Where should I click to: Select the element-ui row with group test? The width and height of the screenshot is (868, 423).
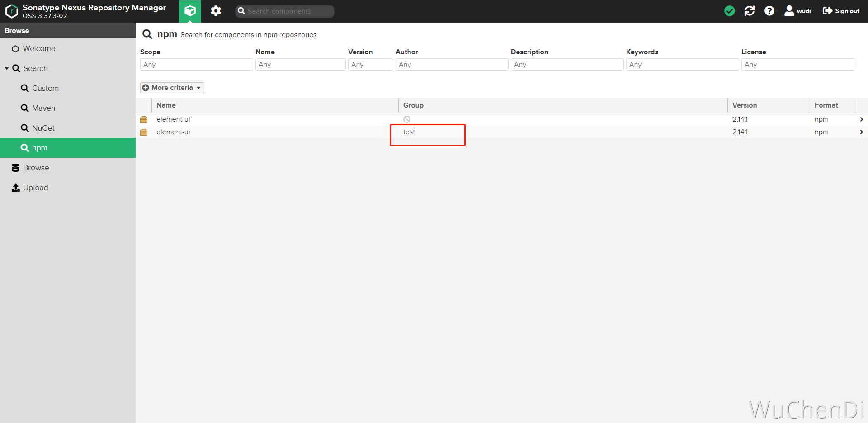(502, 132)
